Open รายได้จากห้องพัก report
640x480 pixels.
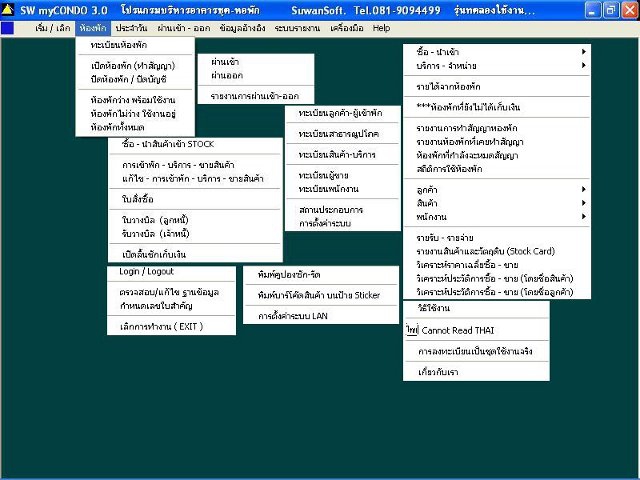tap(497, 87)
